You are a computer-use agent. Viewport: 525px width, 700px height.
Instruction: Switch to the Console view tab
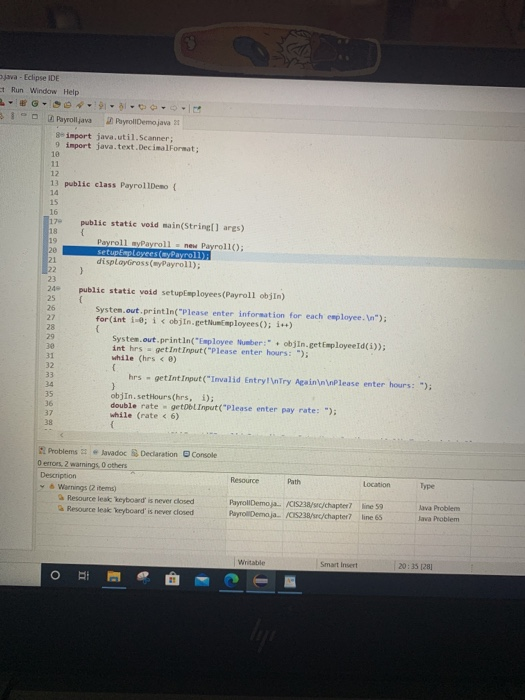click(200, 454)
